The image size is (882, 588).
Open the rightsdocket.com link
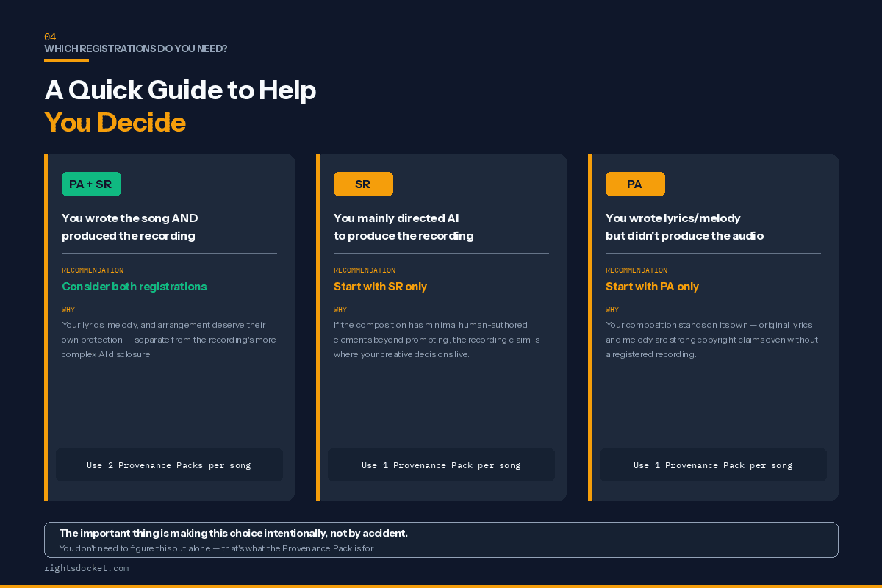pyautogui.click(x=87, y=568)
